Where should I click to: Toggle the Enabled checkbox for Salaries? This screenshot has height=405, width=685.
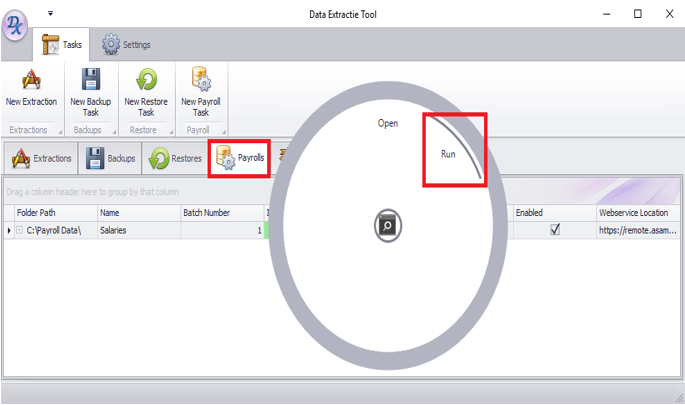point(555,230)
